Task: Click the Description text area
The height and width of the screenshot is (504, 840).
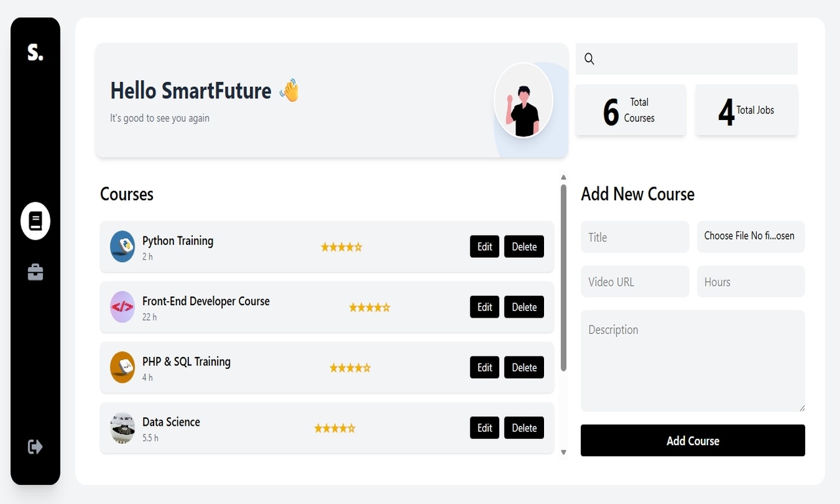Action: coord(692,361)
